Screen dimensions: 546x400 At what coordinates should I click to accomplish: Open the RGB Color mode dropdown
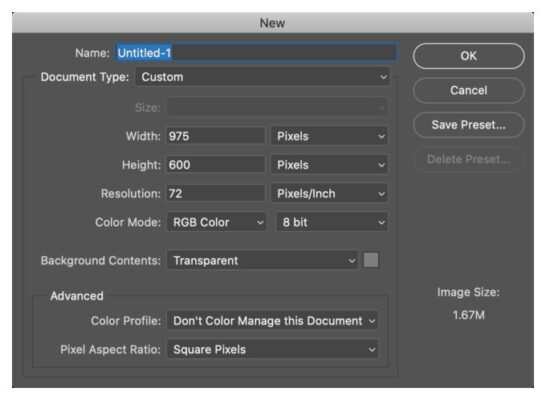pos(217,222)
